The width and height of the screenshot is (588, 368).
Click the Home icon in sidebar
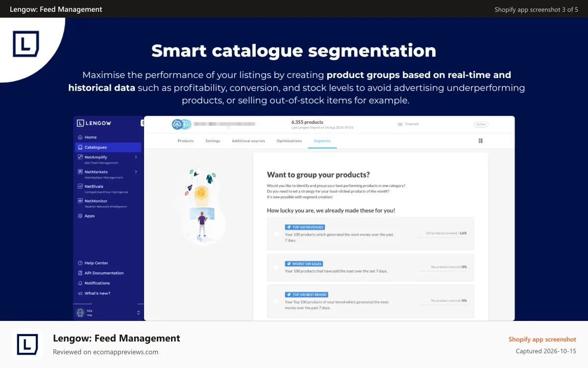(x=80, y=137)
